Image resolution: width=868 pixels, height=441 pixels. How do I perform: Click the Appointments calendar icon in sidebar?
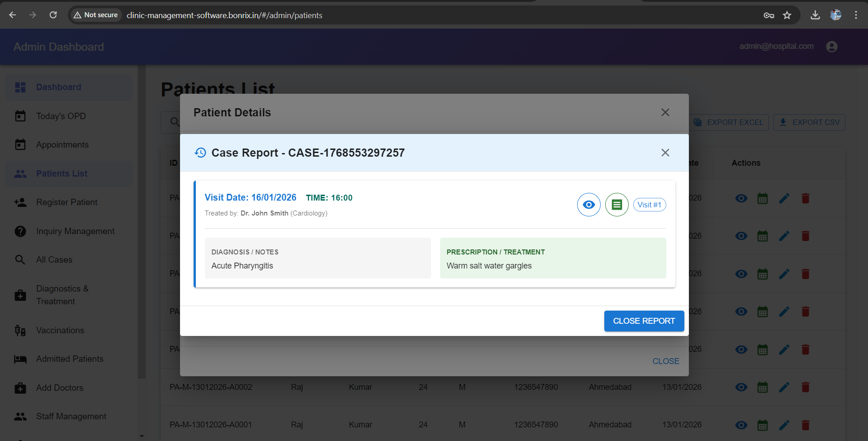click(20, 144)
